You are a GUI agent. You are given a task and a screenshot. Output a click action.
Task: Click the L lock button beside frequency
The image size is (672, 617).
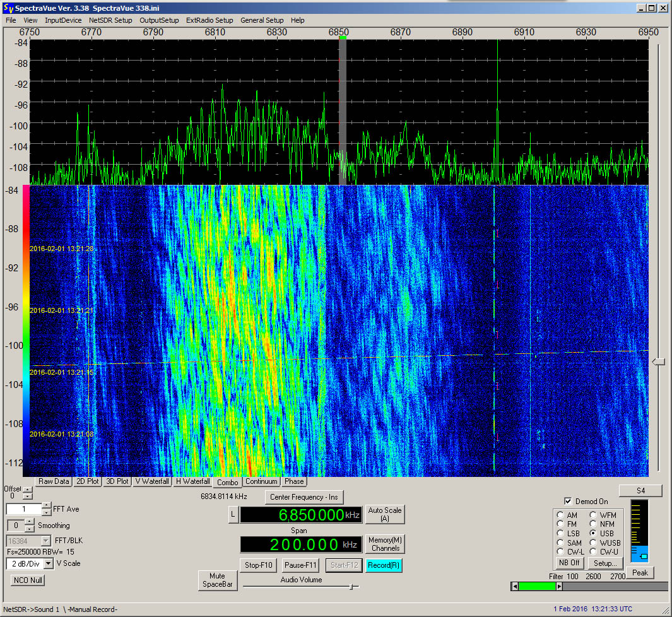coord(233,514)
